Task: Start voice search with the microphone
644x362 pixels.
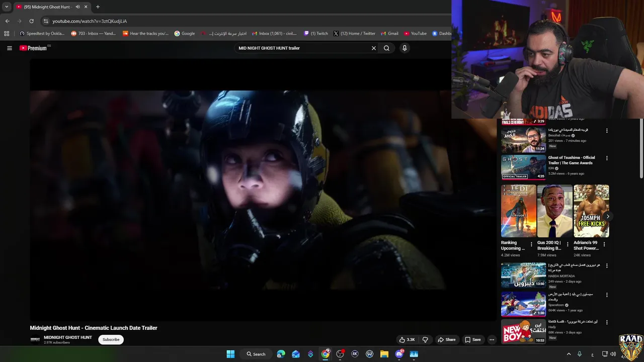Action: (x=405, y=48)
